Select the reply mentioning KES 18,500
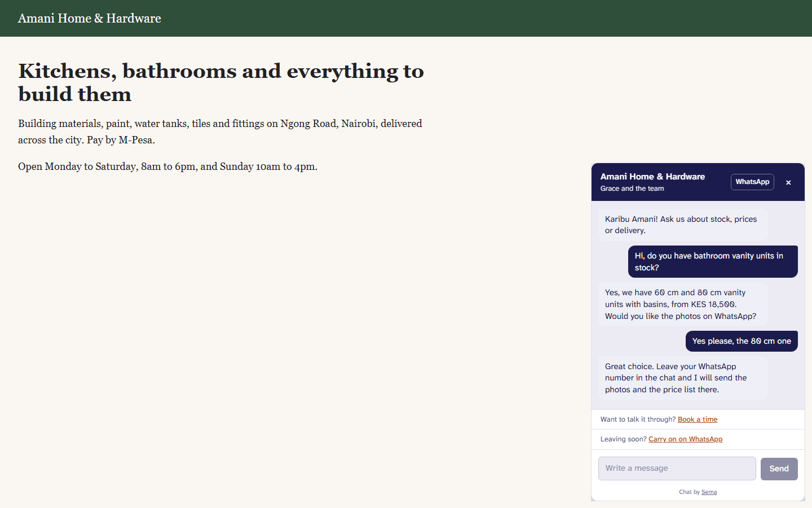This screenshot has width=812, height=508. (683, 304)
